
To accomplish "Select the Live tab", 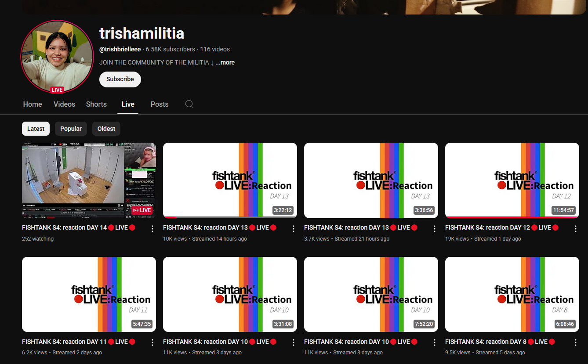I will coord(128,104).
